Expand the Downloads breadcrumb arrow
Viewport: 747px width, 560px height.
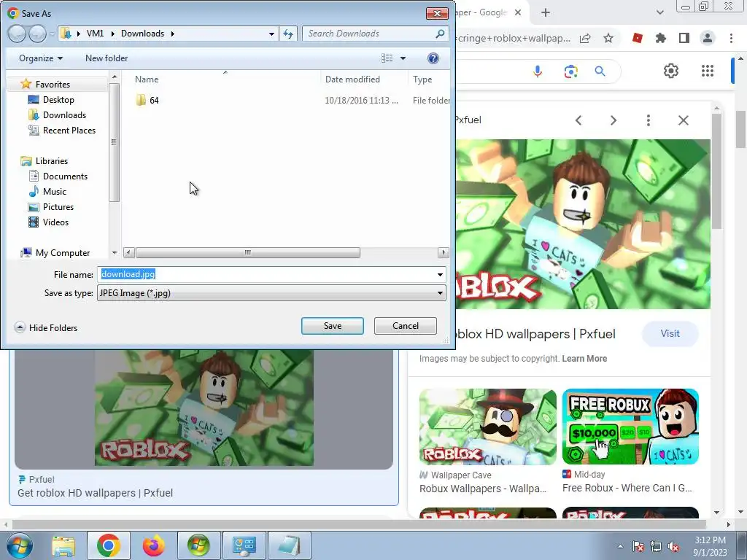172,34
